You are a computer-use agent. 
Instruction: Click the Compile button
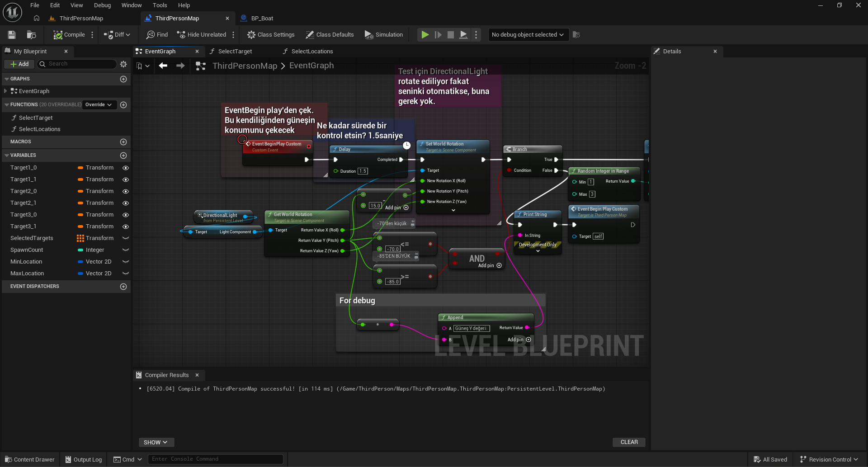pyautogui.click(x=69, y=35)
